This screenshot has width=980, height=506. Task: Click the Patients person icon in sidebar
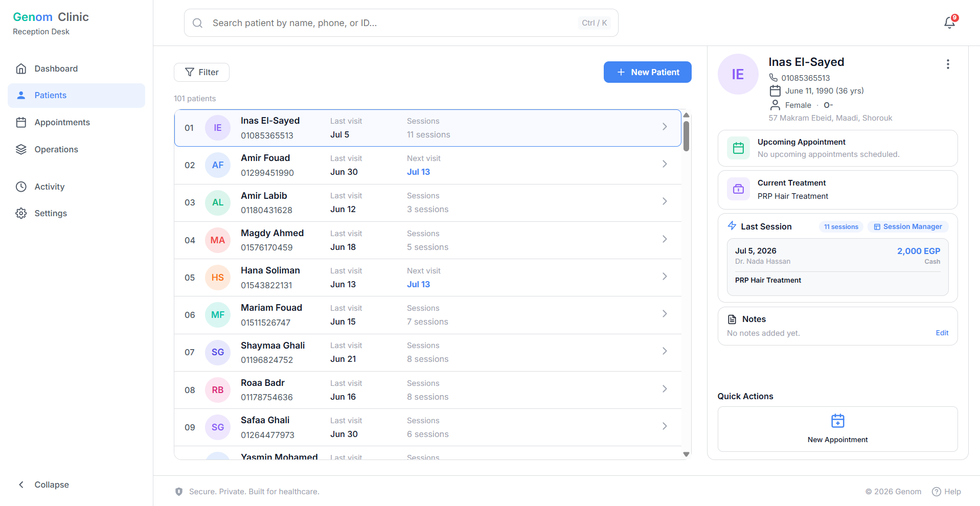click(21, 95)
